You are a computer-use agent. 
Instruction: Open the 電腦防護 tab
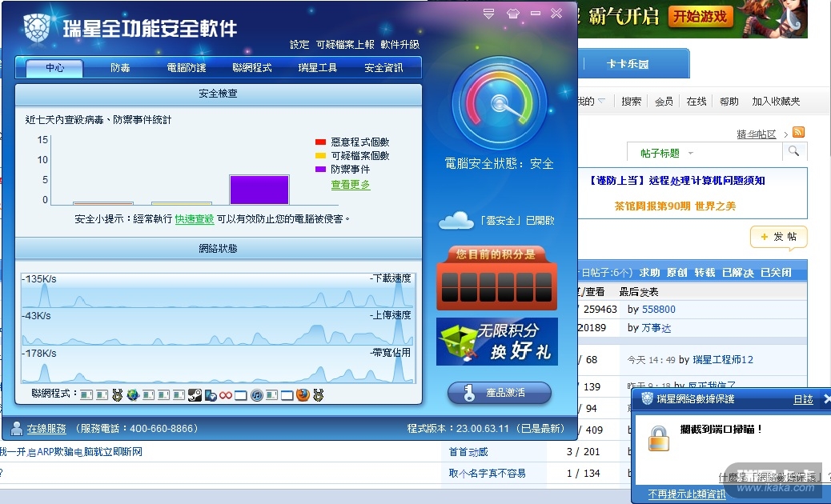coord(187,68)
